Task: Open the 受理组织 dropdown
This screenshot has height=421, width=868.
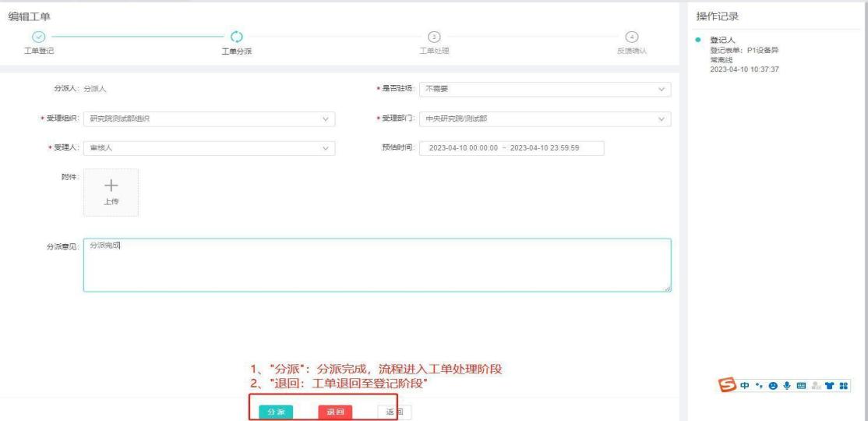Action: coord(208,119)
